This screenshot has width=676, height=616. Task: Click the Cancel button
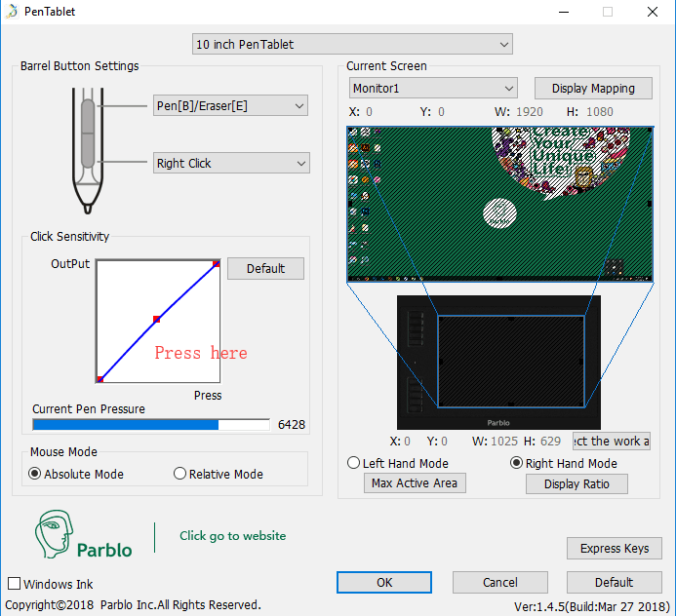(x=500, y=583)
